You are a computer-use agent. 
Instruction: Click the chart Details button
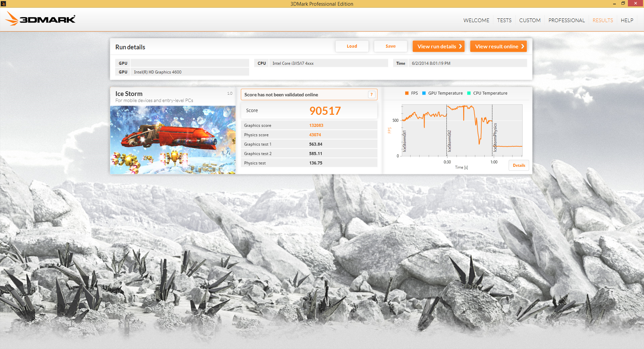pyautogui.click(x=519, y=165)
